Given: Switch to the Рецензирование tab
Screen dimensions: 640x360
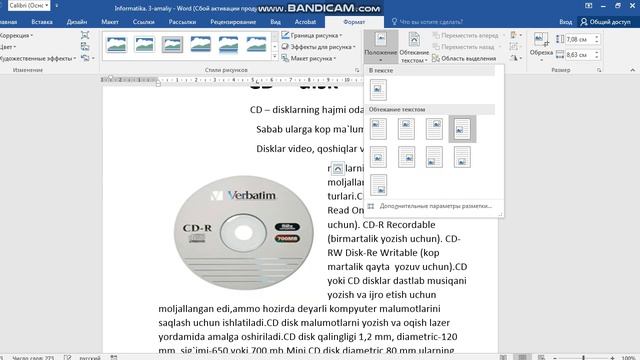Looking at the screenshot, I should click(233, 22).
